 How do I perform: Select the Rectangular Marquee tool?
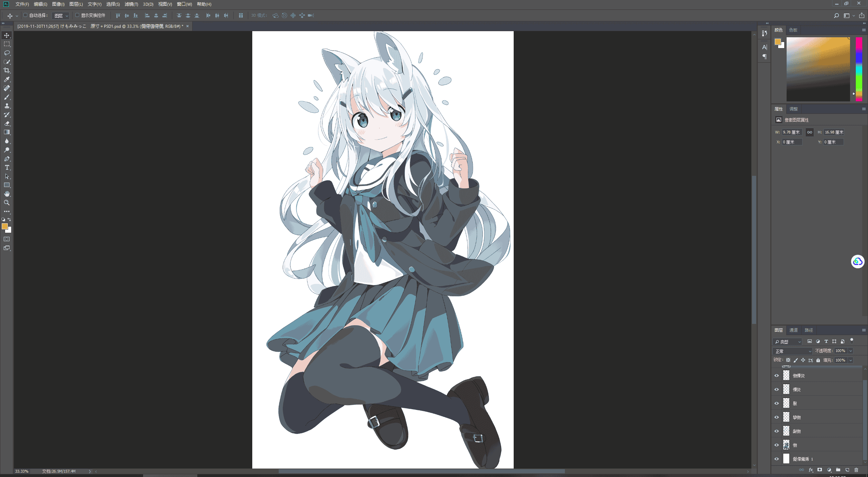coord(7,44)
